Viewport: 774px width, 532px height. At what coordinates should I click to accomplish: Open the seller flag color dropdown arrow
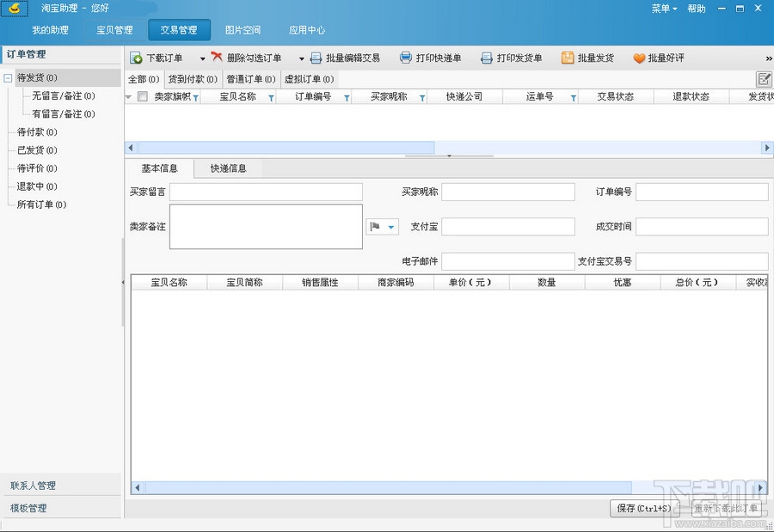point(391,227)
